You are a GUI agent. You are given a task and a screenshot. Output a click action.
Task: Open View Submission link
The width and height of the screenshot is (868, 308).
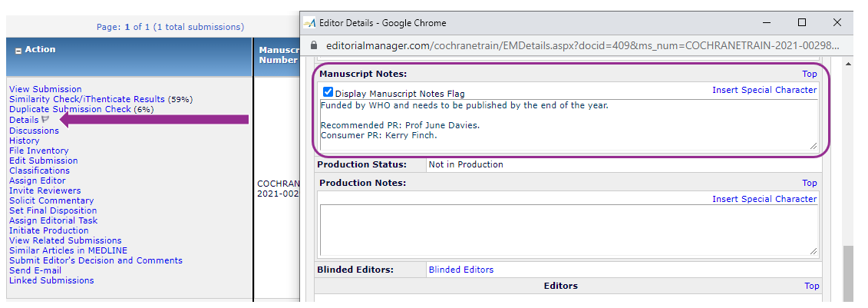pos(45,89)
